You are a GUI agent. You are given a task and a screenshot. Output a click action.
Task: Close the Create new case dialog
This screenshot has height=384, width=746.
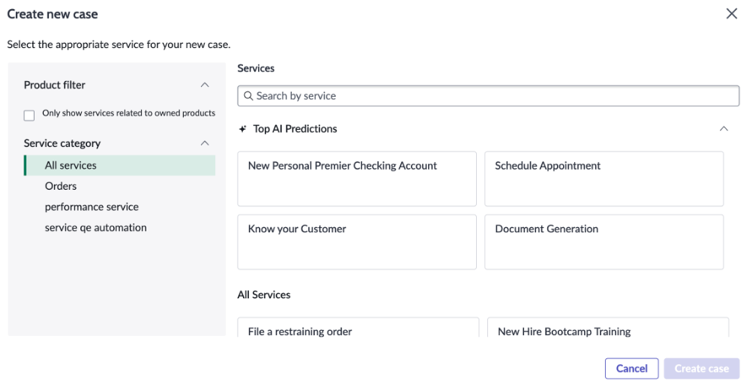coord(731,13)
